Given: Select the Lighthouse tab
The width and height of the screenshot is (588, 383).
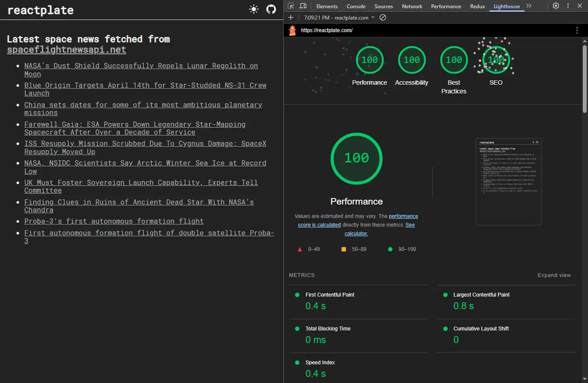Looking at the screenshot, I should click(x=507, y=7).
